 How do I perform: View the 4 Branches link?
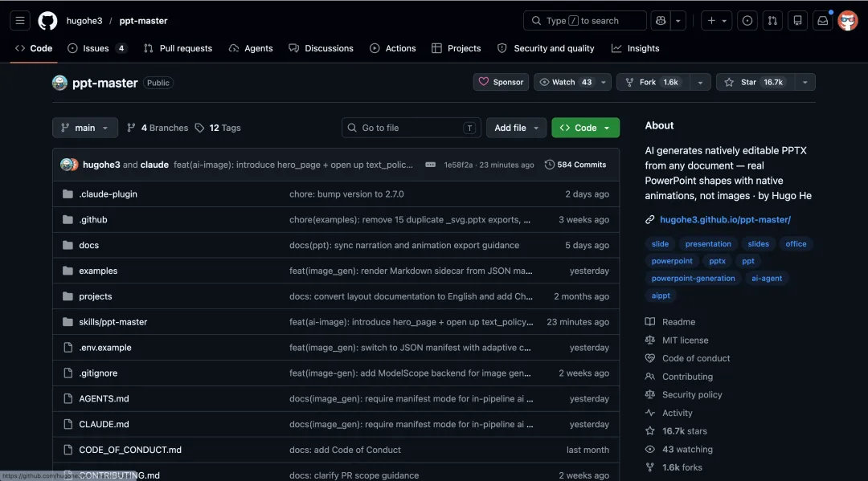(x=158, y=128)
